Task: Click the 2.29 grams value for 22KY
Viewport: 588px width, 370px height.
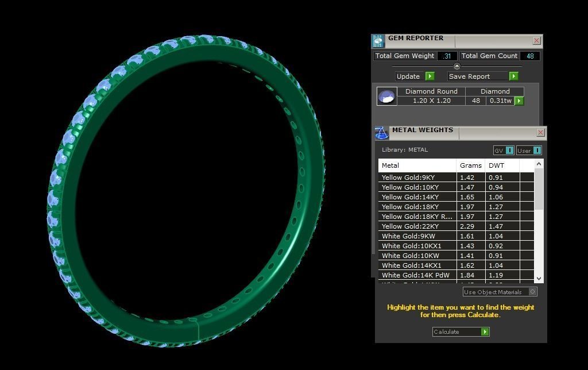Action: coord(471,226)
